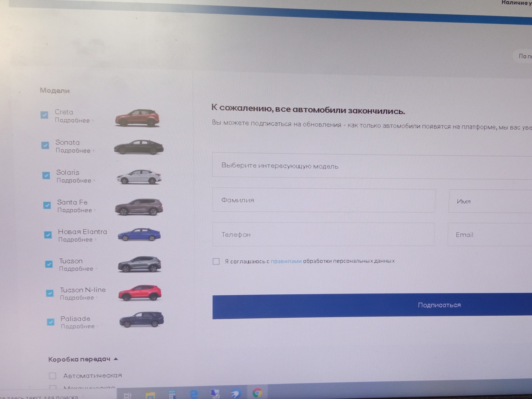532x399 pixels.
Task: Click the Автоматическая option label
Action: tap(93, 376)
